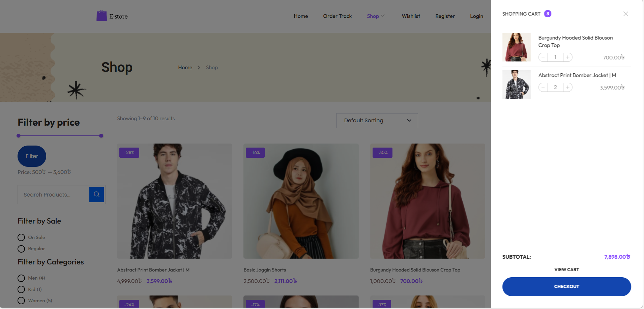Click the E-store shopping bag logo

pyautogui.click(x=101, y=16)
